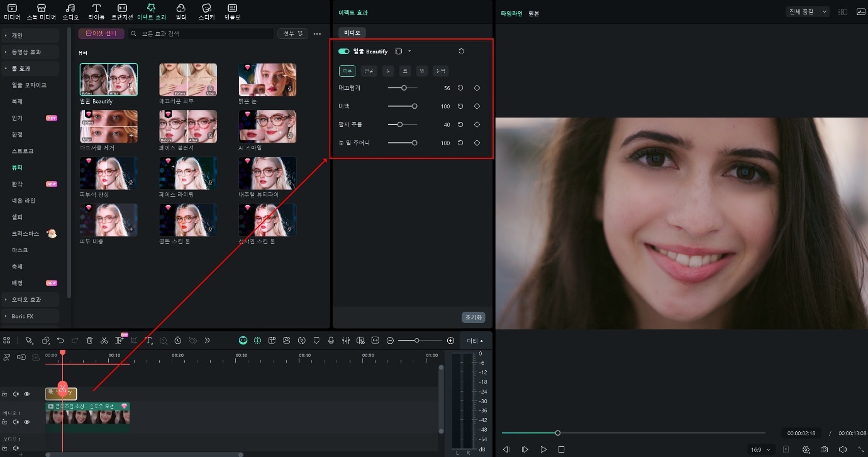Open the audio mixer icon in timeline toolbar

345,340
